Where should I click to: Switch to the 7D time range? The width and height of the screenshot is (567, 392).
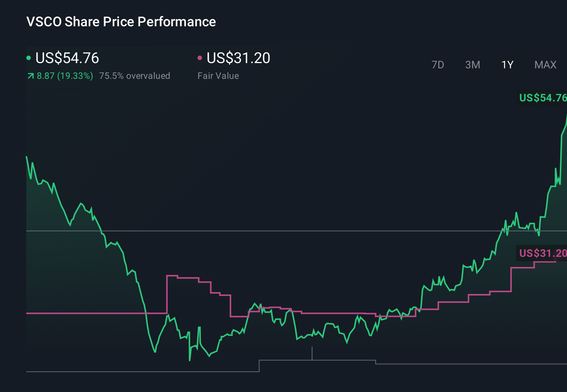(x=438, y=65)
